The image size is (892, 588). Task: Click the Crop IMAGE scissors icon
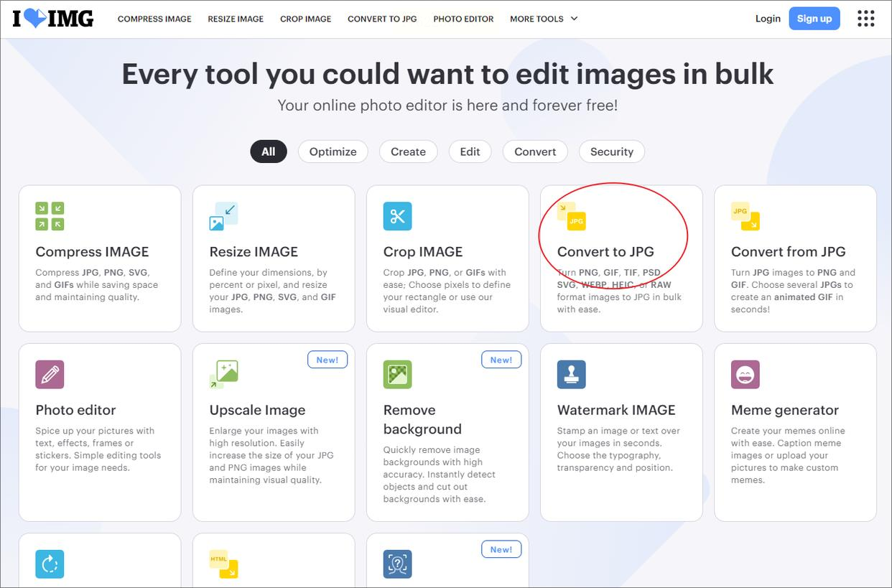(397, 216)
